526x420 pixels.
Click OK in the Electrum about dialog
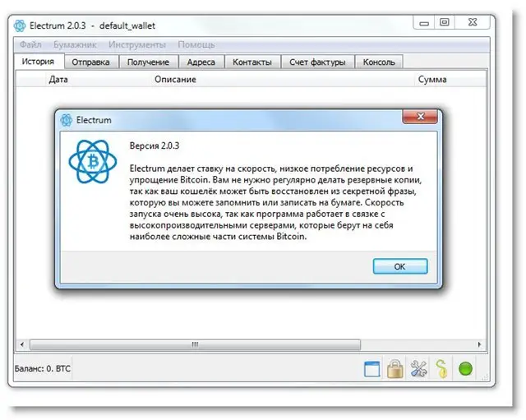click(400, 266)
